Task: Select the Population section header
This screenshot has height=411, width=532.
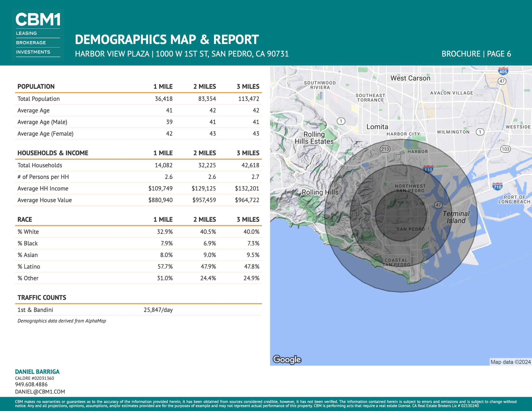Action: [36, 87]
